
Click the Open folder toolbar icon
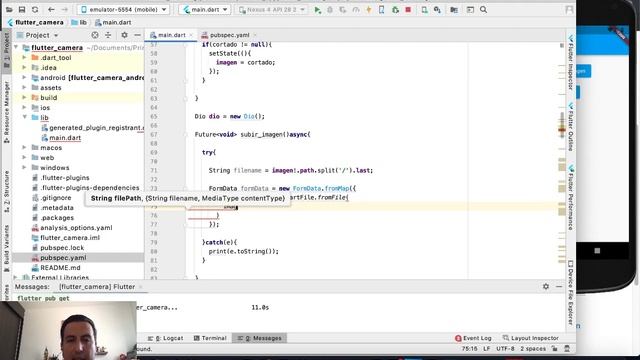coord(9,9)
